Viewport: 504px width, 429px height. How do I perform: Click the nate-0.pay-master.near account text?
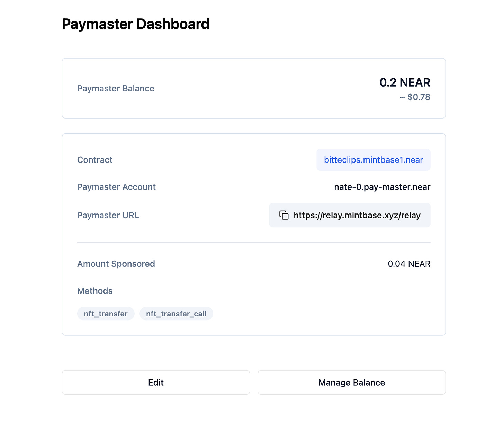click(382, 187)
